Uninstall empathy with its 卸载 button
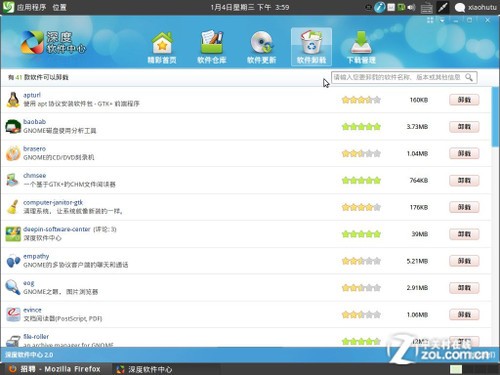Screen dimensions: 500x375 [464, 261]
